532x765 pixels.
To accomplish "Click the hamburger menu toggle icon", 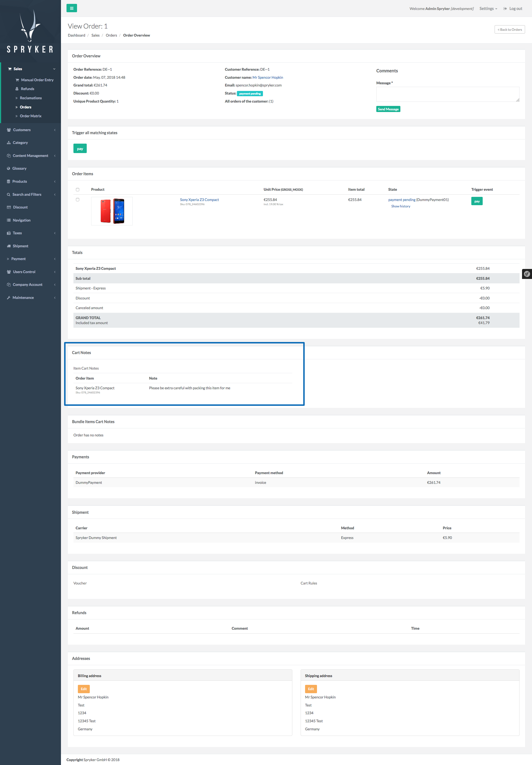I will 71,8.
